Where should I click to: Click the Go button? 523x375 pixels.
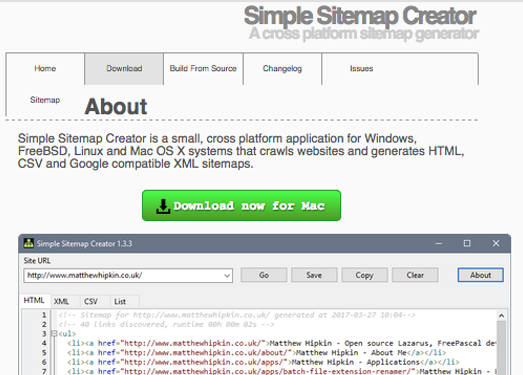pos(264,275)
